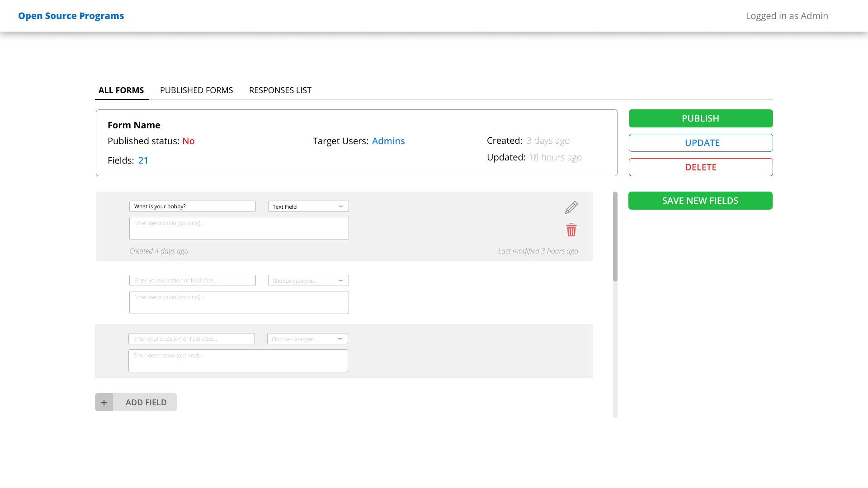Expand the third field's Choose datatype dropdown

(x=307, y=339)
